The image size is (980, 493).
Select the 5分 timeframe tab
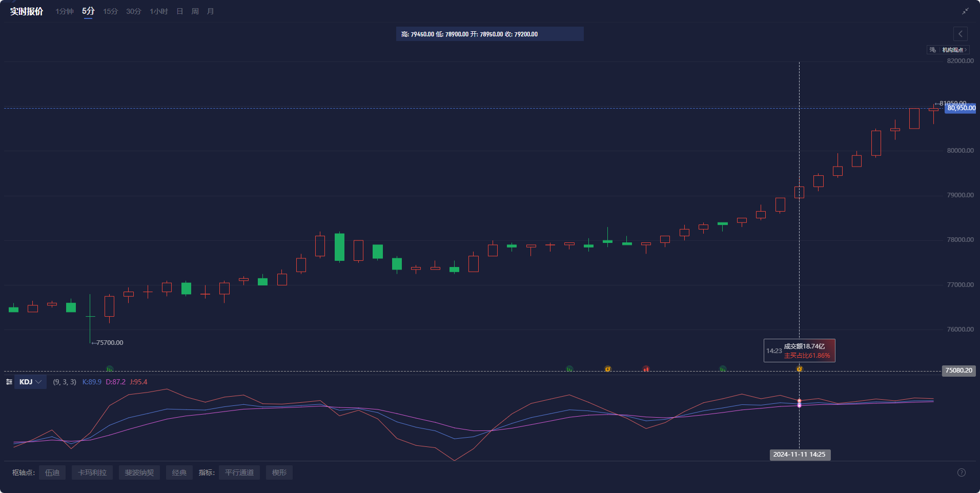(x=88, y=11)
